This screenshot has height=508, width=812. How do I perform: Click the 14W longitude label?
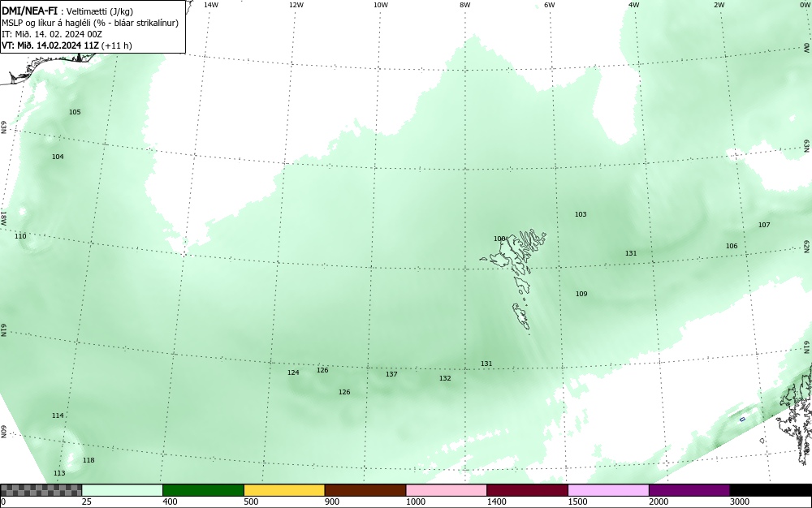[x=211, y=5]
